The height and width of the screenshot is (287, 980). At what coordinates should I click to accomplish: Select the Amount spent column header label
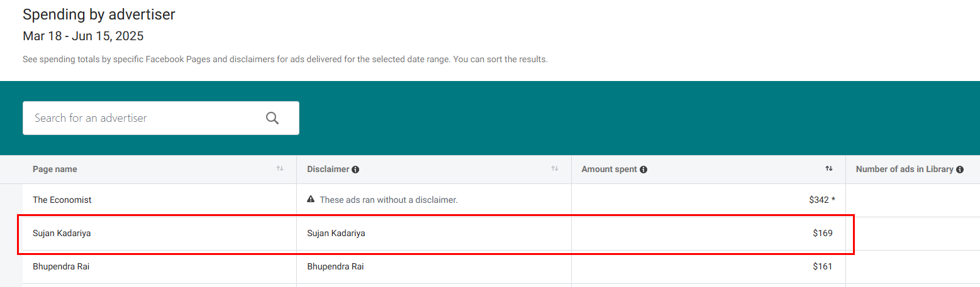[610, 170]
